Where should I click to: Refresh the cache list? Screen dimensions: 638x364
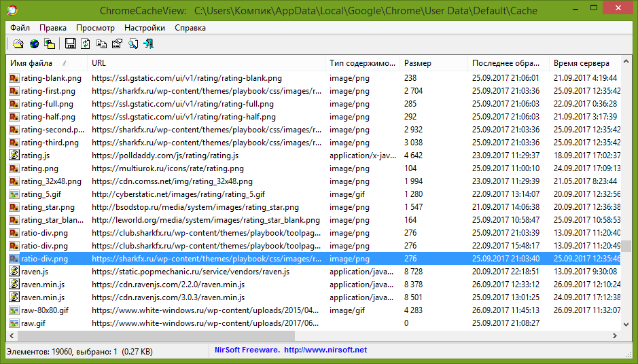tap(86, 44)
